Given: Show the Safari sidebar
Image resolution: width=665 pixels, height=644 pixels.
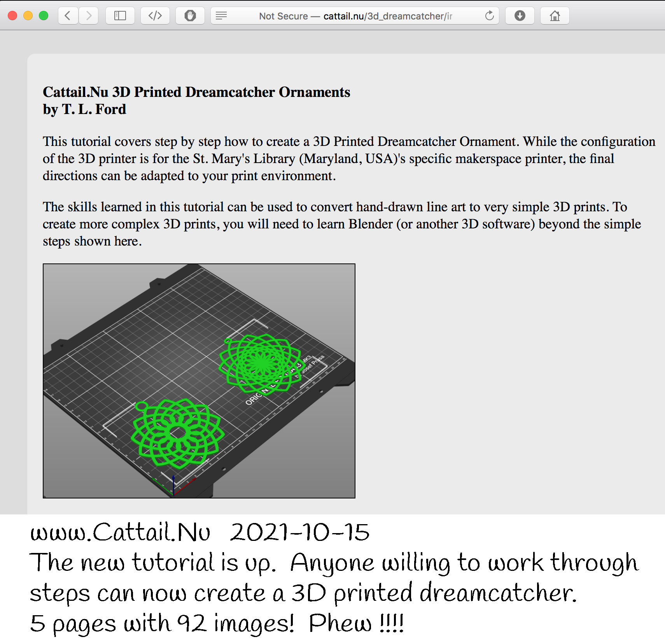Looking at the screenshot, I should (x=120, y=16).
